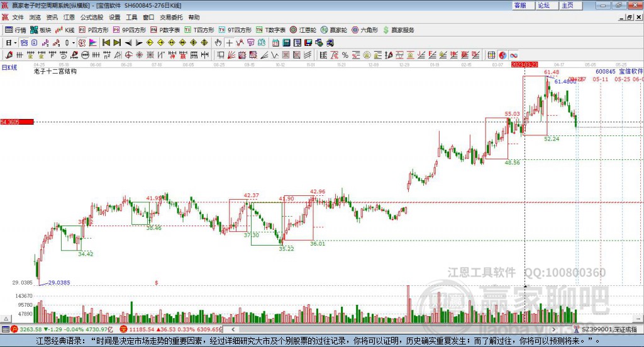Select the crosshair cursor tool
The height and width of the screenshot is (347, 644).
coord(229,43)
